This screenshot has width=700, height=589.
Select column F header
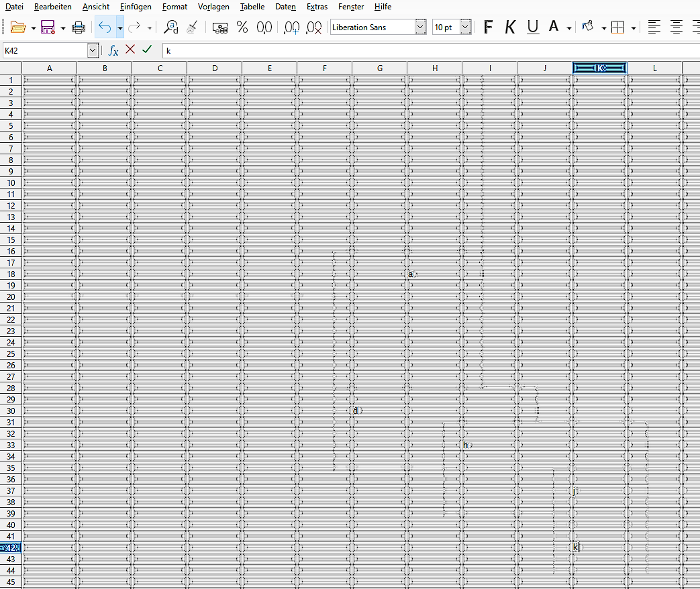[325, 68]
